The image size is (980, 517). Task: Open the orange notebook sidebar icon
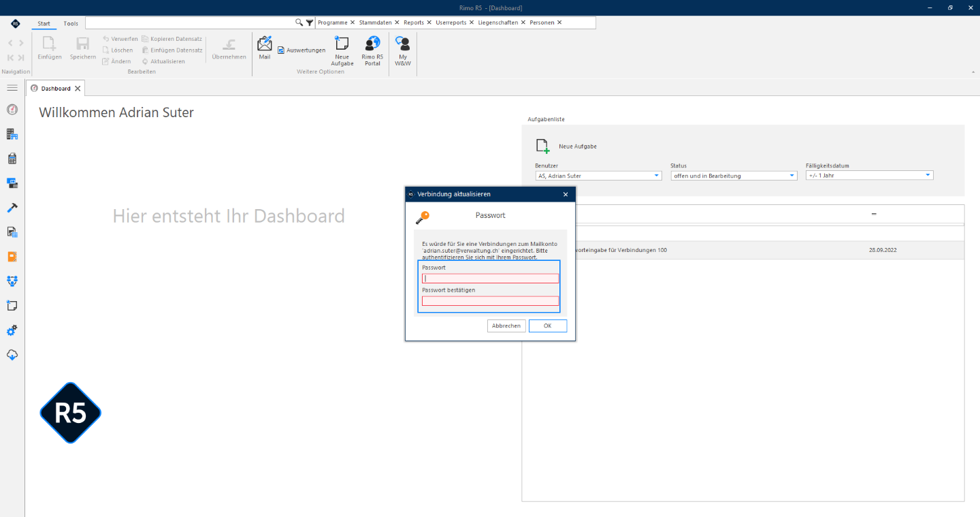tap(12, 257)
